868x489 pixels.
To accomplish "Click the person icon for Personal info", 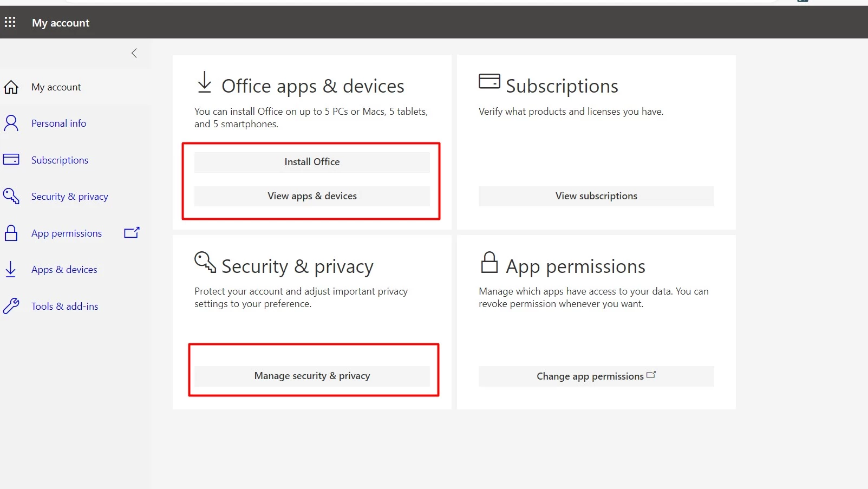I will tap(11, 123).
